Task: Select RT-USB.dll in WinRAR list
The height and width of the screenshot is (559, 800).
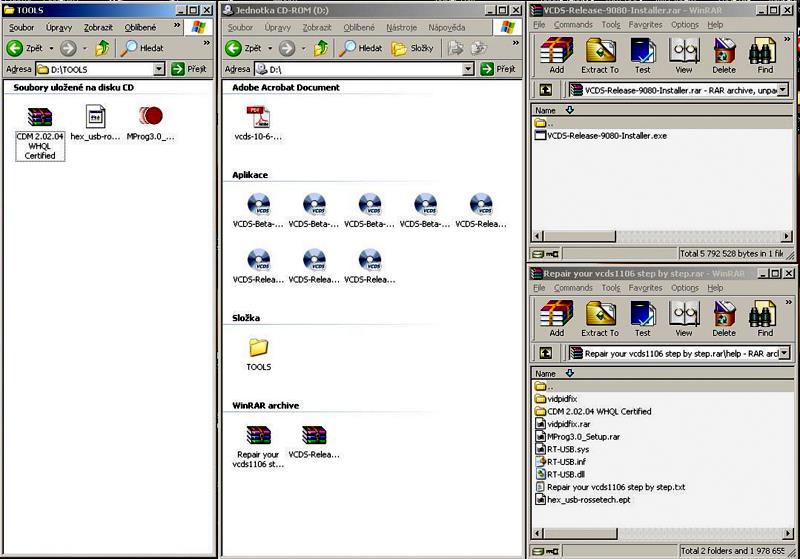Action: (560, 474)
